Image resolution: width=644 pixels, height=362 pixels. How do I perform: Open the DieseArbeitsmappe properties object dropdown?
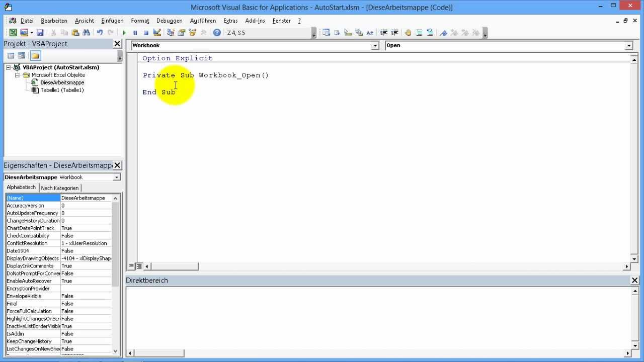pos(116,177)
